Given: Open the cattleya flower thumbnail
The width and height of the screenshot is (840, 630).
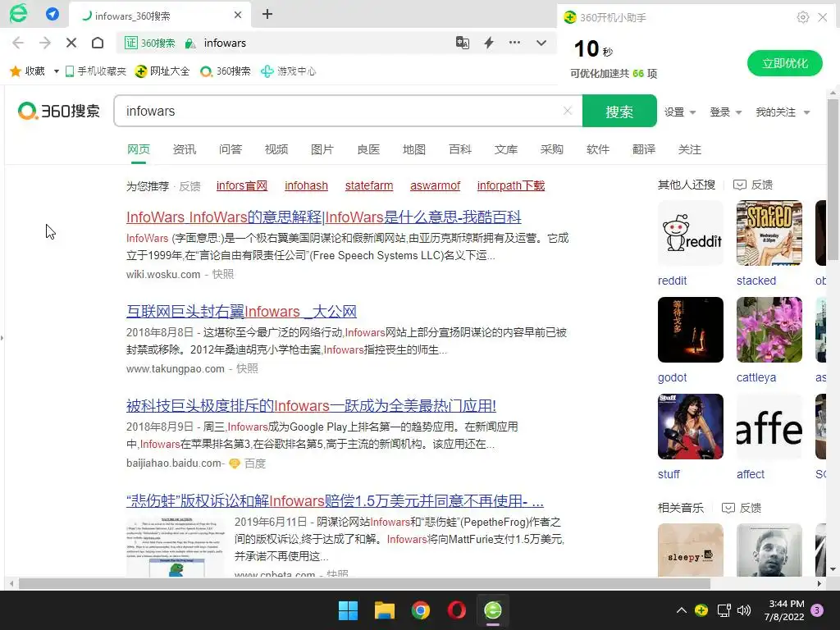Looking at the screenshot, I should click(769, 330).
